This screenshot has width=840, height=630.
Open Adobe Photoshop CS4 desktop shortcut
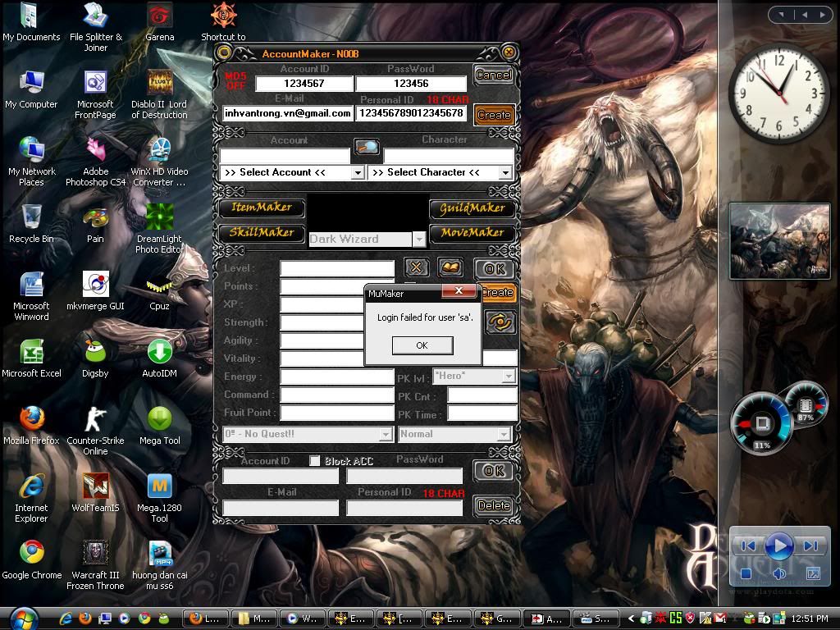click(95, 162)
